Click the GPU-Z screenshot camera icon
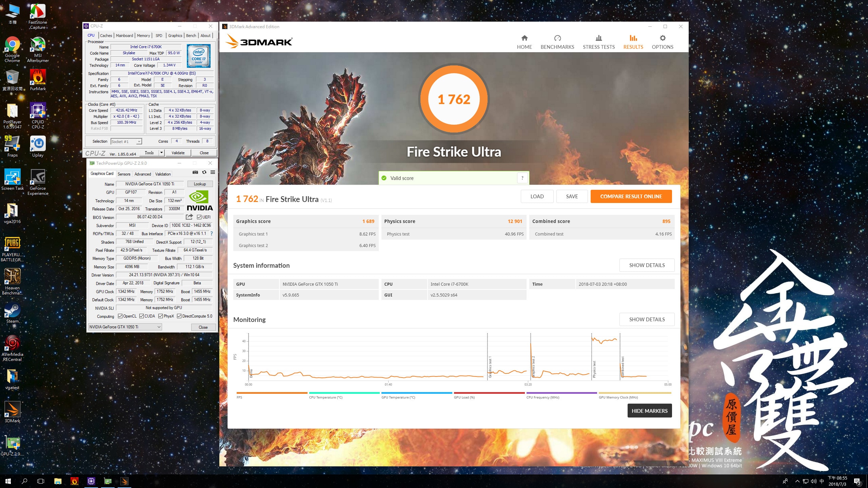The width and height of the screenshot is (868, 488). (195, 172)
